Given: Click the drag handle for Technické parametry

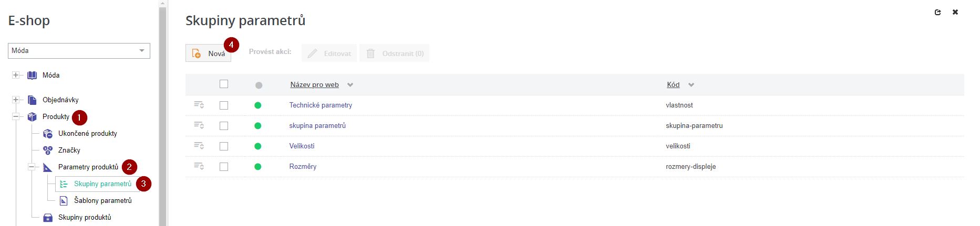Looking at the screenshot, I should coord(199,105).
